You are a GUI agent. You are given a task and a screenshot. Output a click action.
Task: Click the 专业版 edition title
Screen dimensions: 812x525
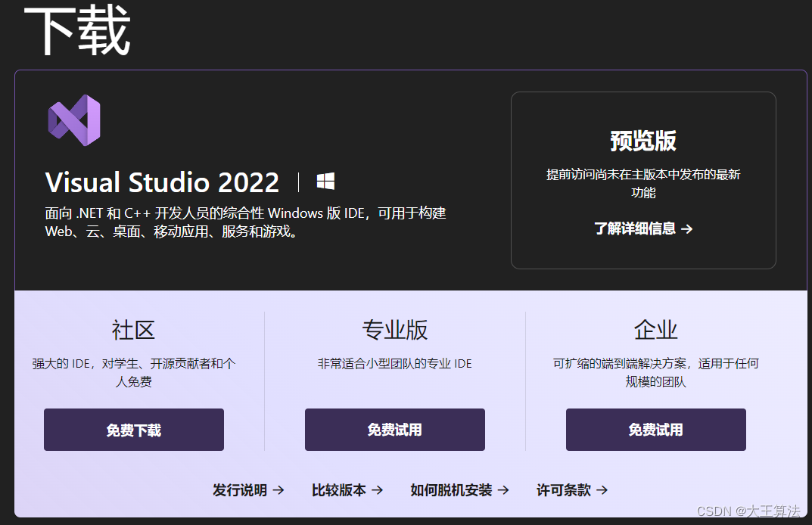point(394,330)
